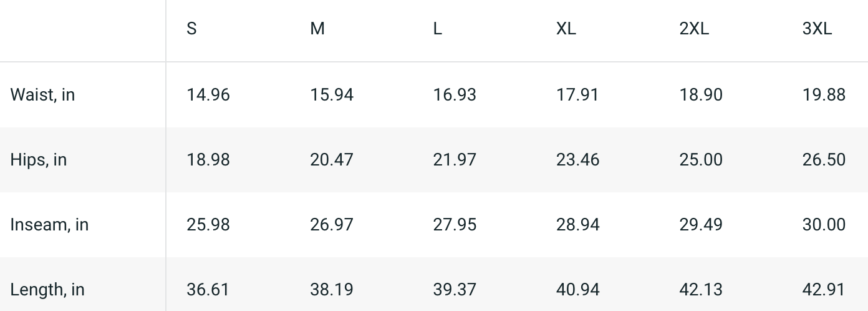The image size is (868, 311).
Task: Click hips value 25.00 for size 2XL
Action: pos(701,159)
